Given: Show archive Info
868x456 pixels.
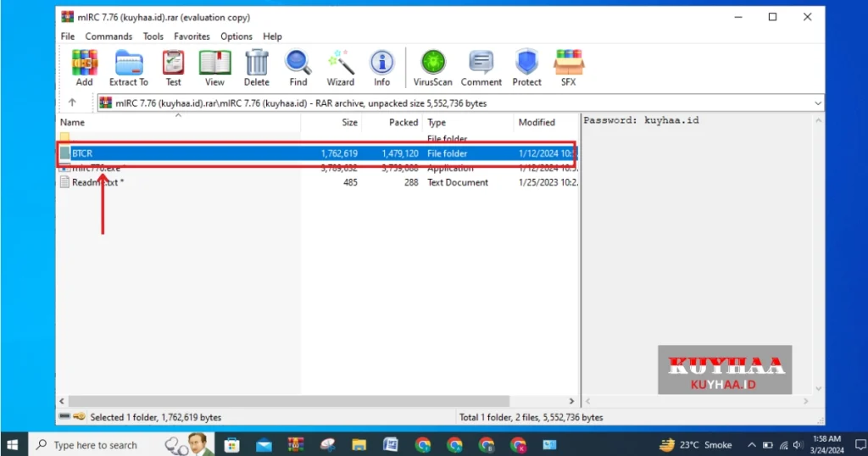Looking at the screenshot, I should (381, 68).
